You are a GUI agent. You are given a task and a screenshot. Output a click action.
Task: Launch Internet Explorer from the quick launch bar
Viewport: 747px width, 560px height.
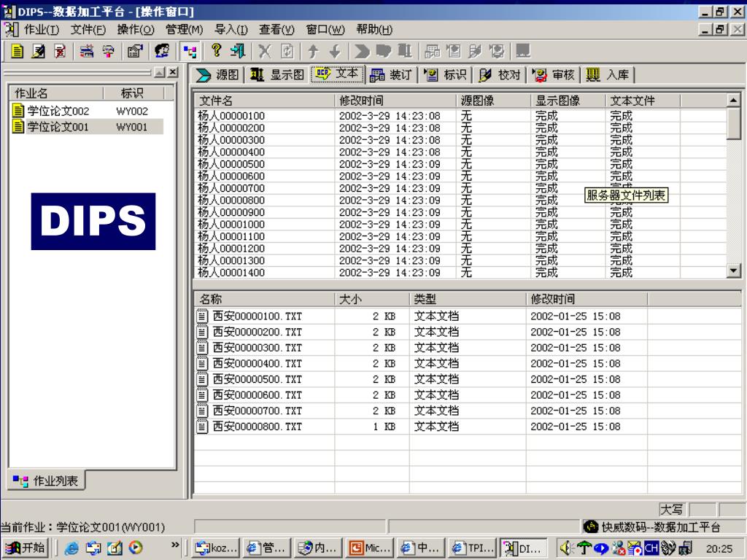(71, 548)
